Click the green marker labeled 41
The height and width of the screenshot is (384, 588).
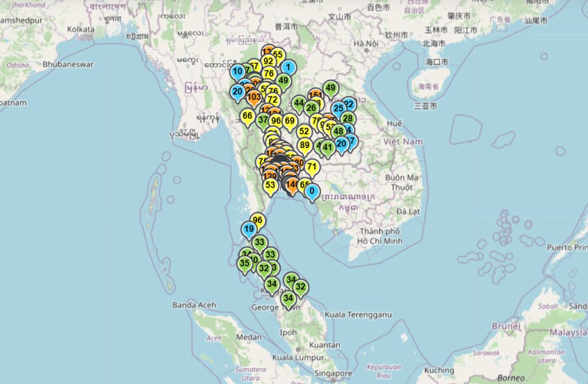point(327,147)
